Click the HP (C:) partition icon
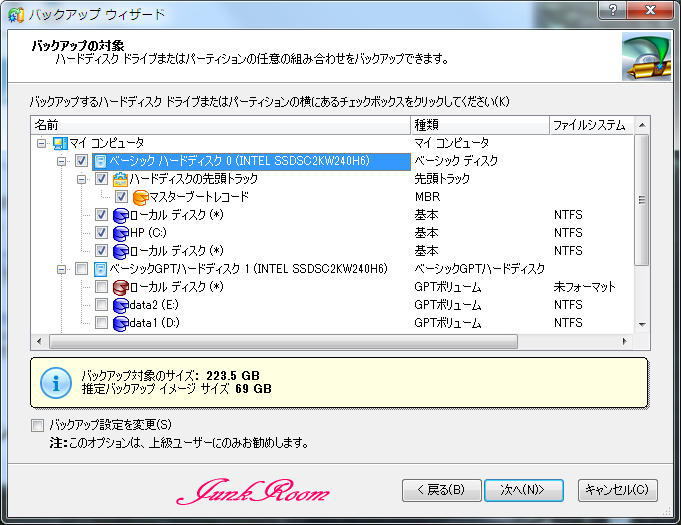 [x=120, y=233]
